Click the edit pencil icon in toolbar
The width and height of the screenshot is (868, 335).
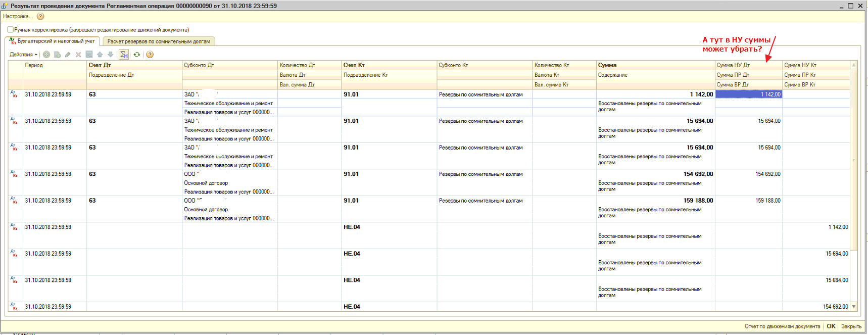[68, 55]
